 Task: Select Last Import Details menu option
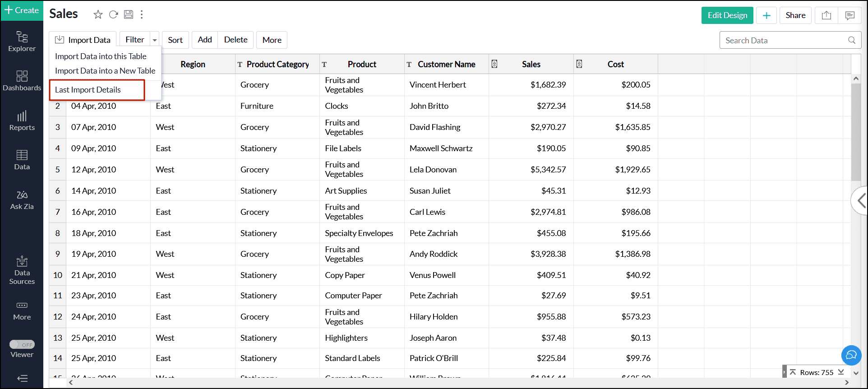(88, 90)
